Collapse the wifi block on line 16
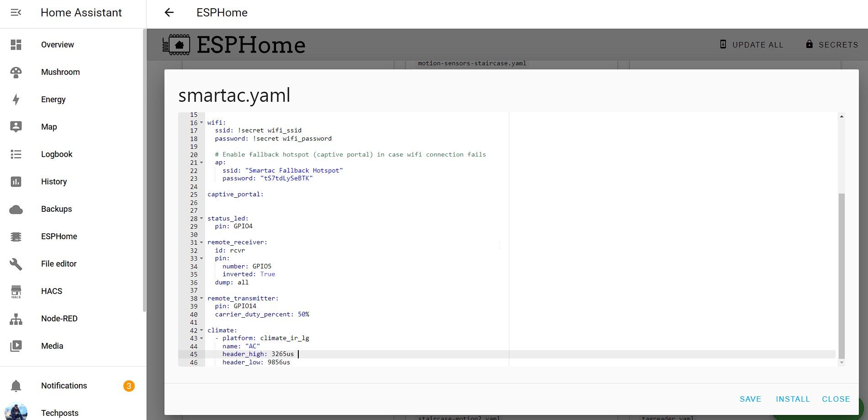 [201, 122]
